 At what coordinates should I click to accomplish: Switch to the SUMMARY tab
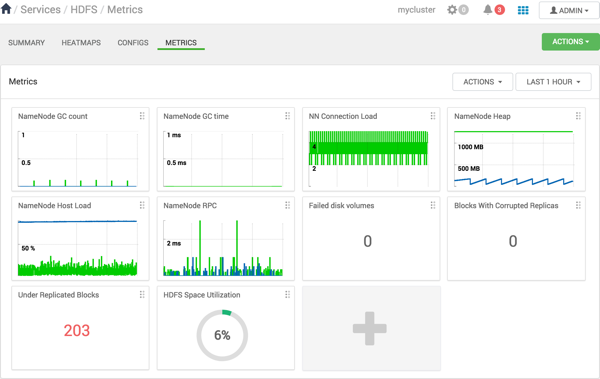[26, 42]
